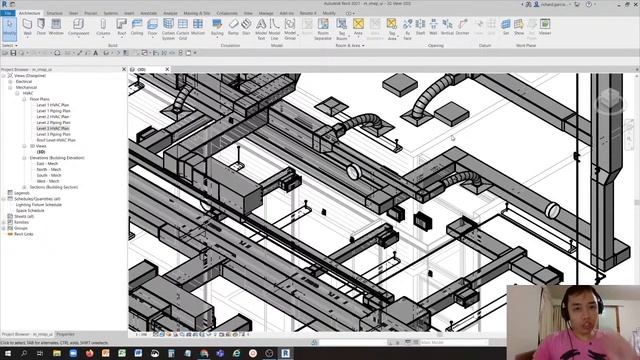Select the Column tool
This screenshot has height=360, width=640.
point(103,27)
